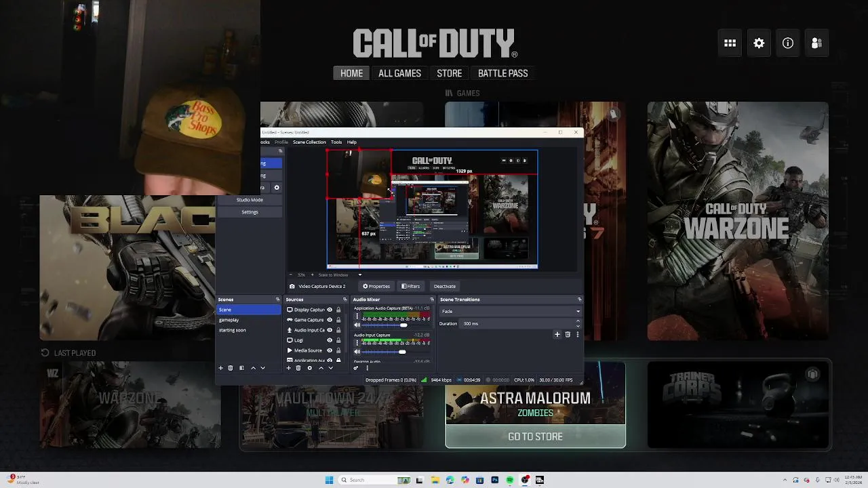Lock the Media Source

(338, 350)
